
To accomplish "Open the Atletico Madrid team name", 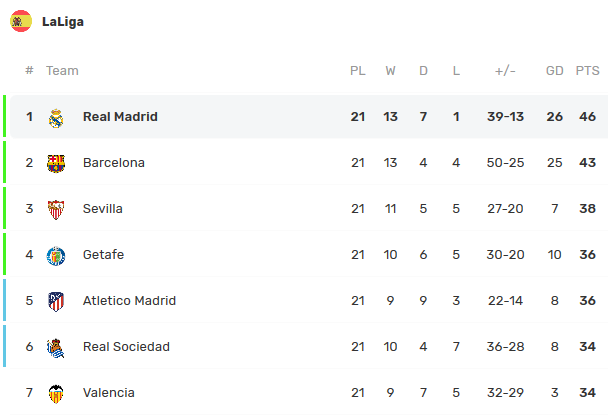I will (129, 301).
